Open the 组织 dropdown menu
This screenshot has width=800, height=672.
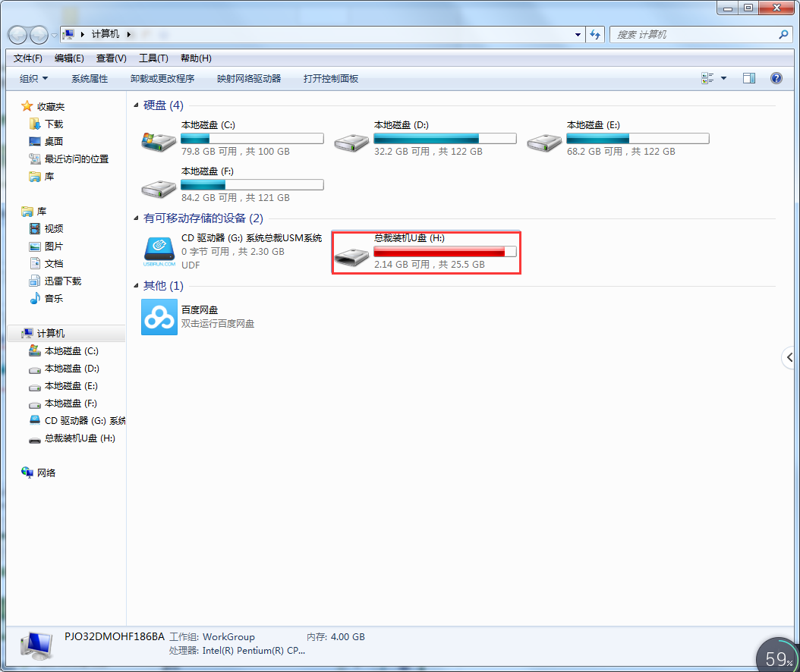[x=33, y=78]
